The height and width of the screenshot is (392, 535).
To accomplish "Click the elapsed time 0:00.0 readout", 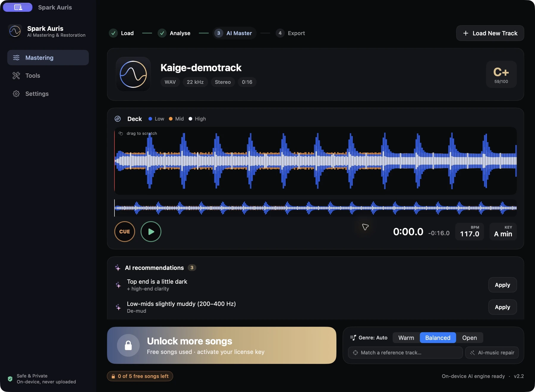I will 408,232.
